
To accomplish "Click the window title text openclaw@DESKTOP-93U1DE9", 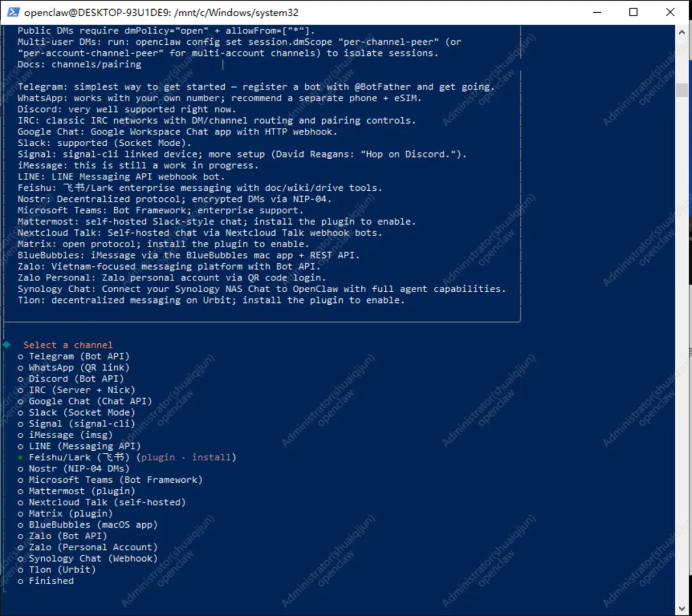I will point(161,12).
